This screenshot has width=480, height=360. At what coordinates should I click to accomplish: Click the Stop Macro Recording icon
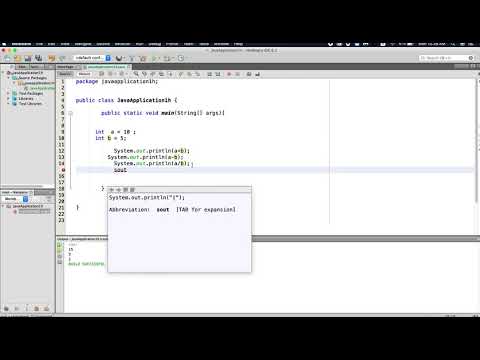tap(238, 74)
